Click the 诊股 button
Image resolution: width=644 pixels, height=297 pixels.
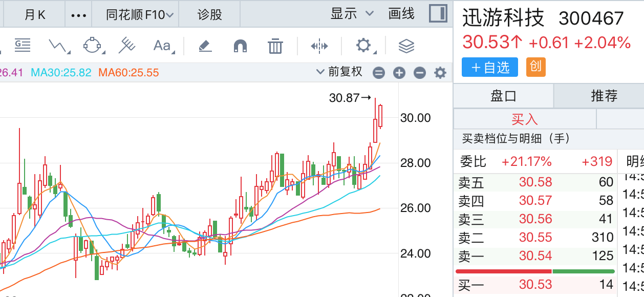click(x=210, y=15)
